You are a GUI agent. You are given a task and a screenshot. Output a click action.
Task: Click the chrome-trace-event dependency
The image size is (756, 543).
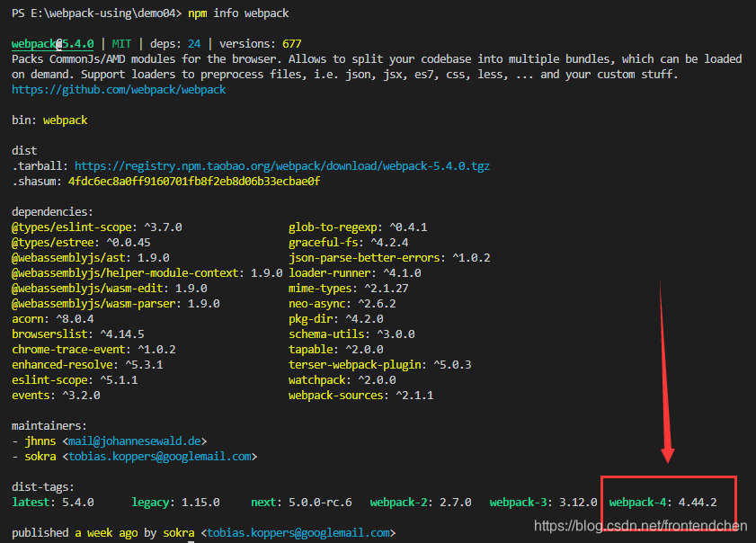pyautogui.click(x=93, y=350)
